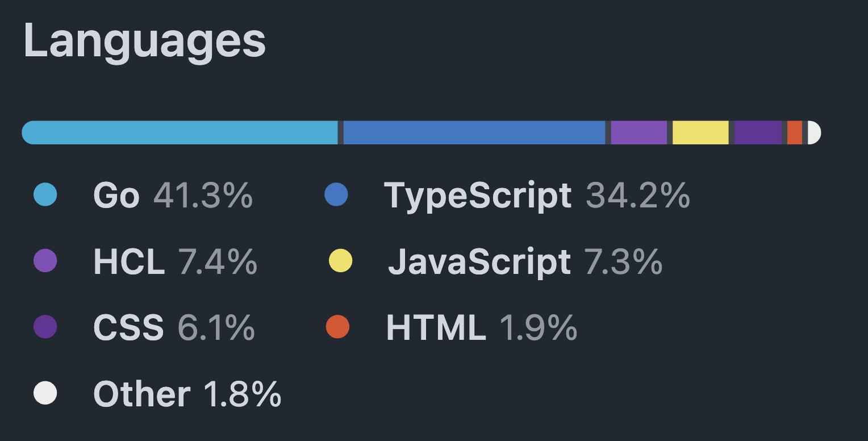Open the TypeScript 34.2% language link
868x441 pixels.
tap(536, 195)
